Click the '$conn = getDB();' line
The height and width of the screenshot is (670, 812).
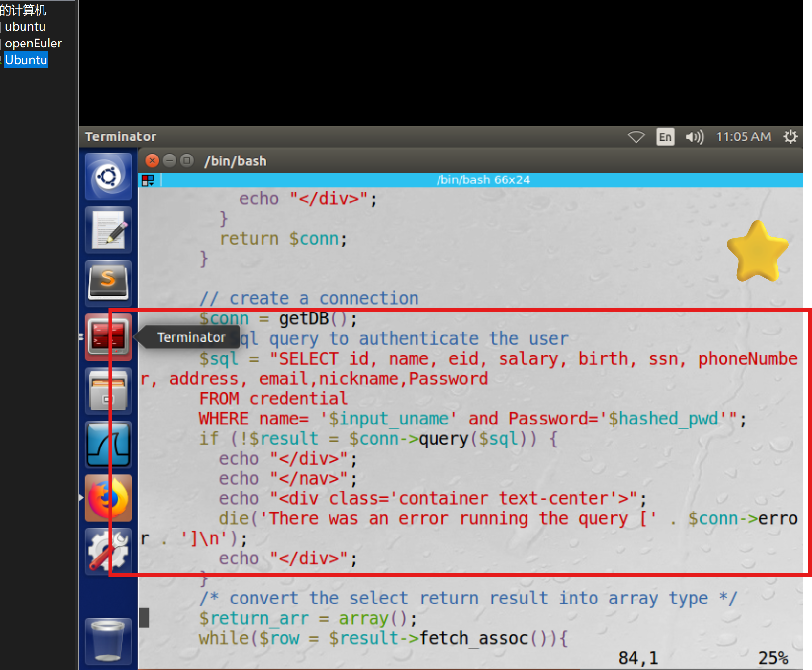(x=279, y=318)
